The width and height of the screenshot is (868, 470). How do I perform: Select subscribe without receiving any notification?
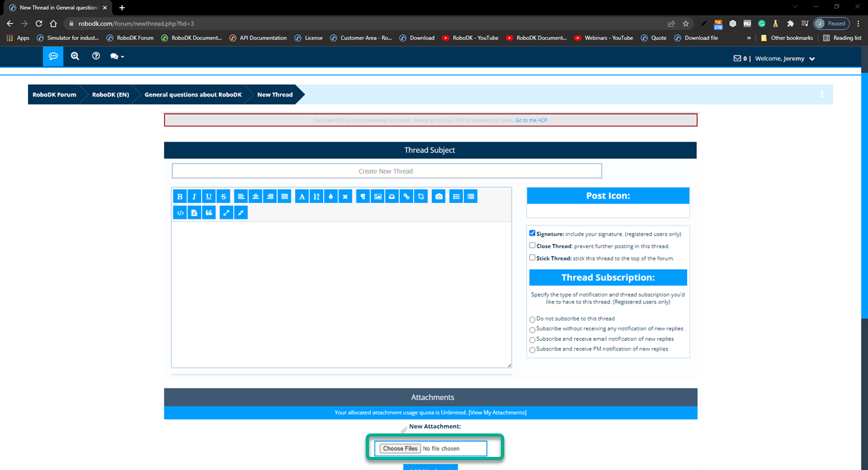(532, 330)
